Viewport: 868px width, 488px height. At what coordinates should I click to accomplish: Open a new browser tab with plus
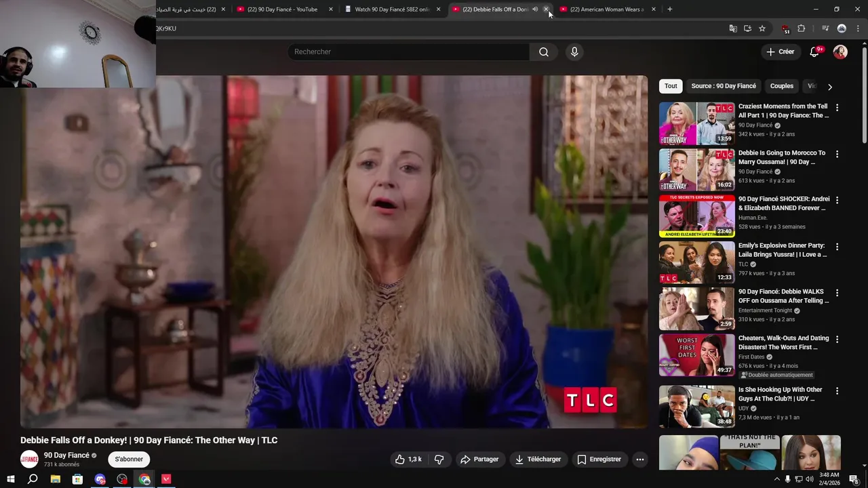(x=669, y=9)
